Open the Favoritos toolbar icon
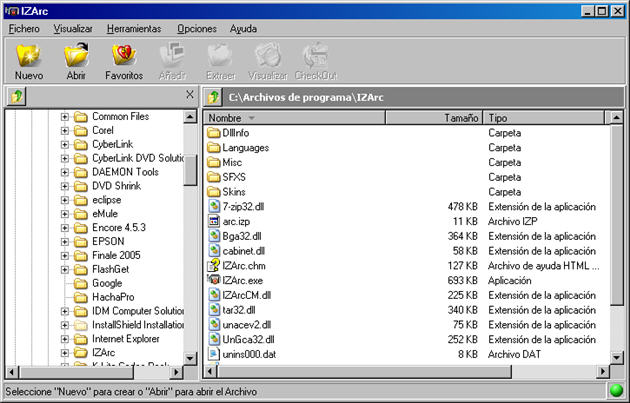The image size is (630, 403). coord(124,60)
